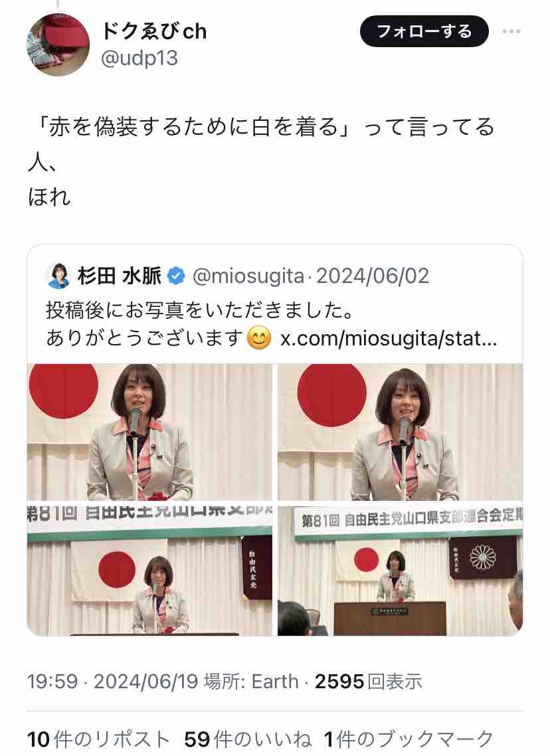View the bottom-right wide stage photo

(x=400, y=571)
